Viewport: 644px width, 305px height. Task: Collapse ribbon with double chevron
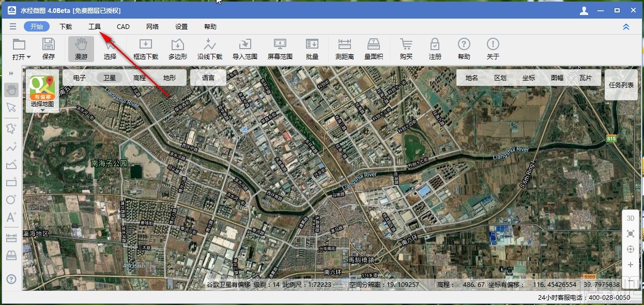[x=626, y=27]
